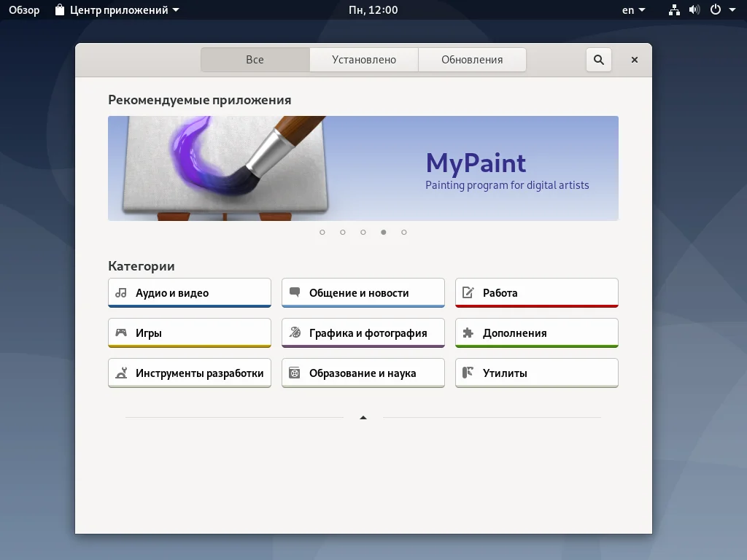
Task: Open the Общение и новости category
Action: (363, 293)
